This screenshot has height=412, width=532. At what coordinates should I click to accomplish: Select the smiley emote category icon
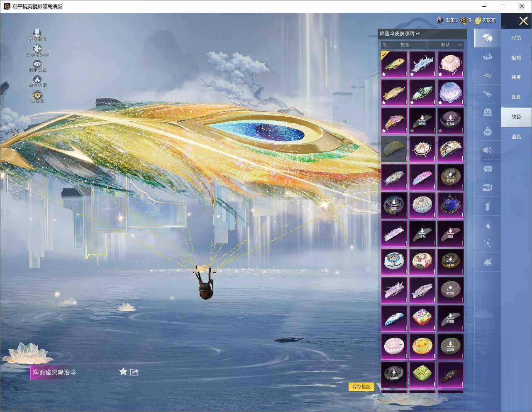point(488,113)
